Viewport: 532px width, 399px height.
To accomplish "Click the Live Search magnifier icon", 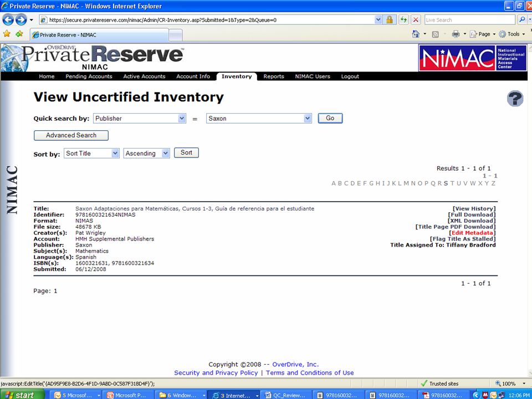I will point(522,20).
